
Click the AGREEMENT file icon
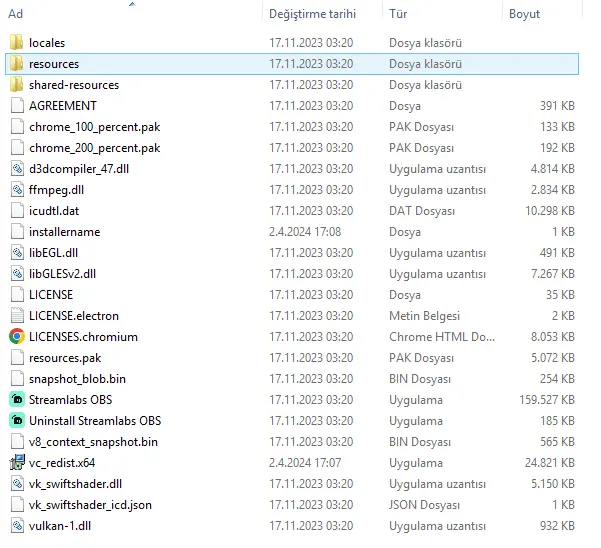pos(17,106)
